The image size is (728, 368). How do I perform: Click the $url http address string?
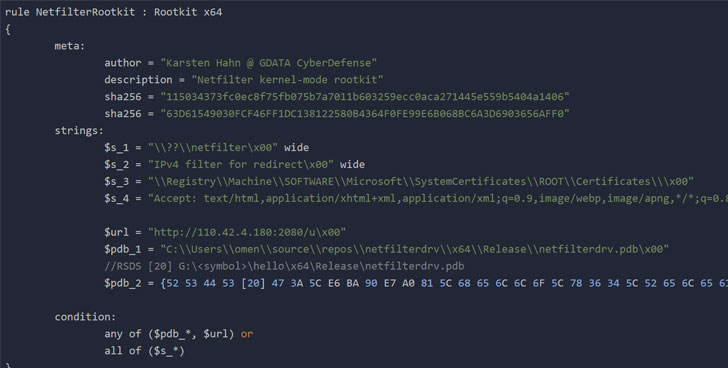(247, 232)
